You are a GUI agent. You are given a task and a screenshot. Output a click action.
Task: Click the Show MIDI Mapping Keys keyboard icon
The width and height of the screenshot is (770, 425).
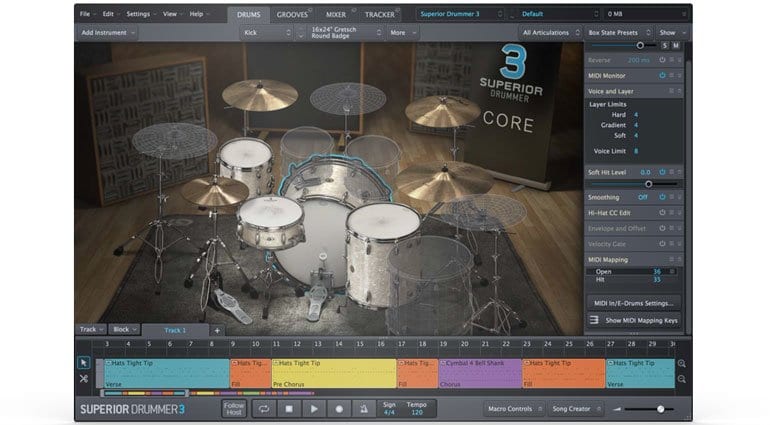(x=594, y=320)
